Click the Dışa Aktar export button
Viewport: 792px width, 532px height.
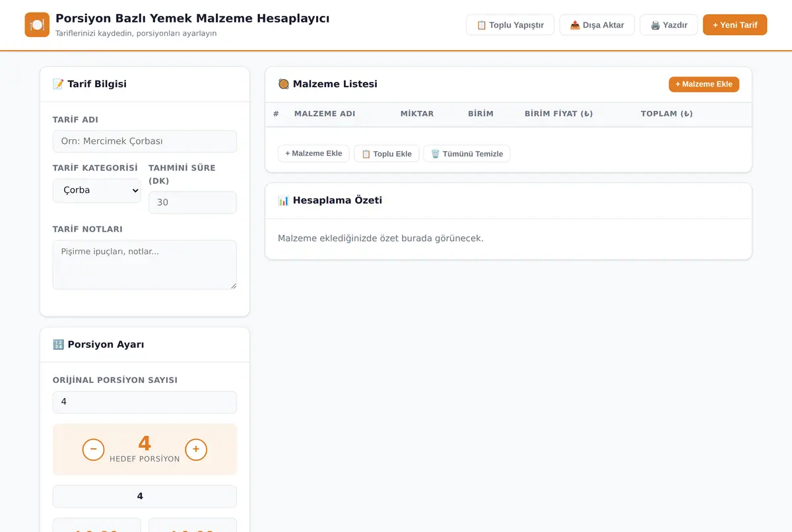pos(597,25)
